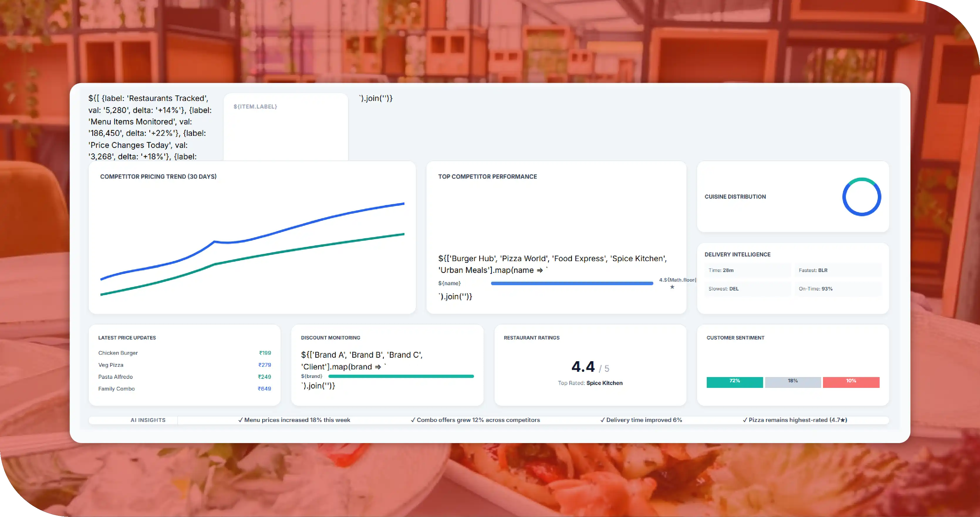
Task: Click the Cuisine Distribution donut chart
Action: [861, 197]
